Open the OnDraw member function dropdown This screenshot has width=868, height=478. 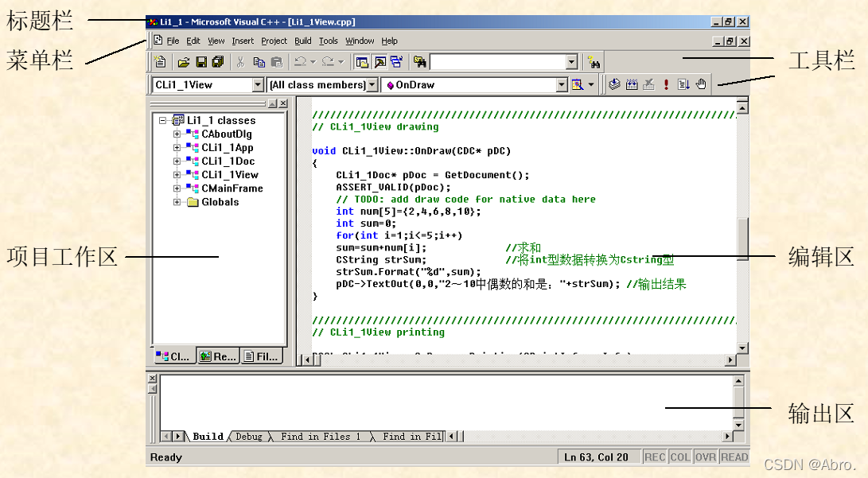pos(562,84)
